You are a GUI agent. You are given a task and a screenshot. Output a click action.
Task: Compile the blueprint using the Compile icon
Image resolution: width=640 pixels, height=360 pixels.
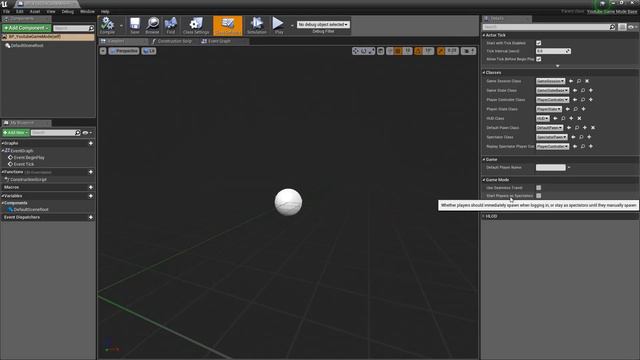[x=107, y=25]
